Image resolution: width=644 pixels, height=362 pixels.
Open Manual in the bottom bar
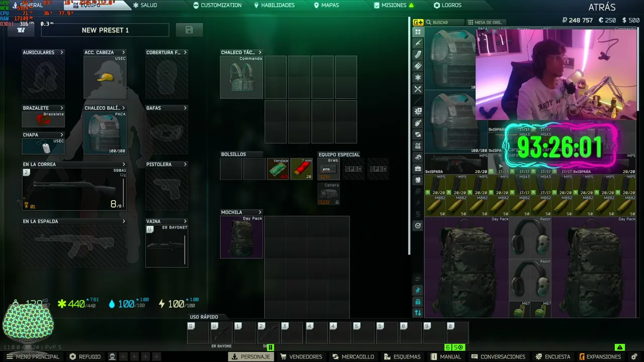pos(446,356)
